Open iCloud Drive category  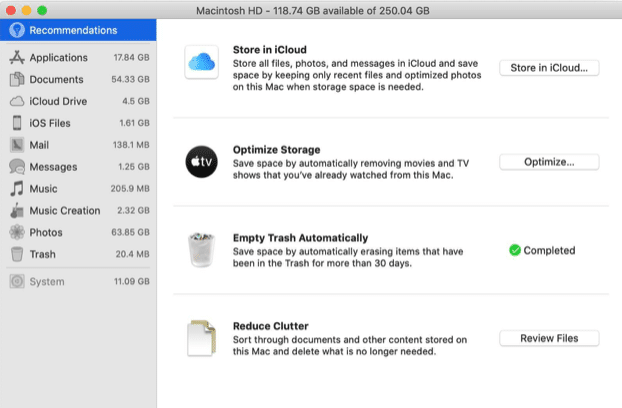[x=58, y=101]
